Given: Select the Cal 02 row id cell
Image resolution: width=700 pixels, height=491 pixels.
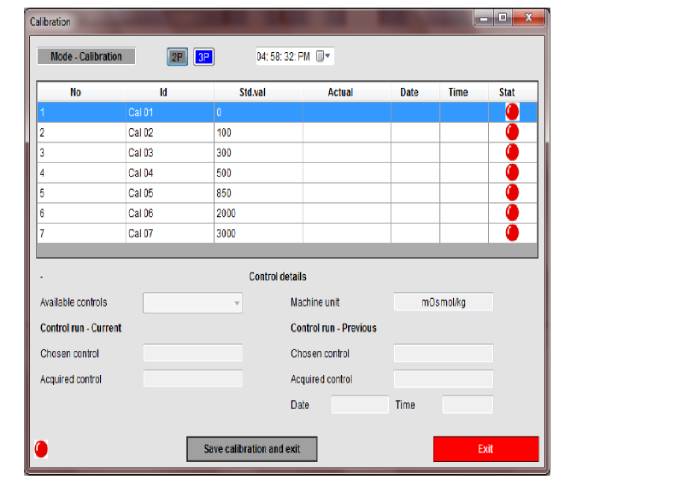Looking at the screenshot, I should click(x=170, y=132).
